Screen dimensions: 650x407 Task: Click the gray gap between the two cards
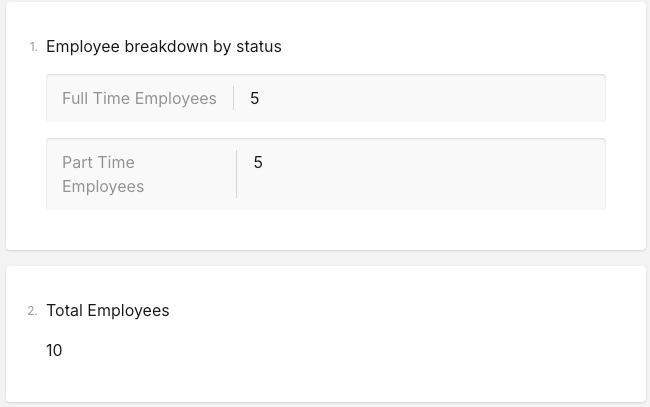click(x=325, y=258)
